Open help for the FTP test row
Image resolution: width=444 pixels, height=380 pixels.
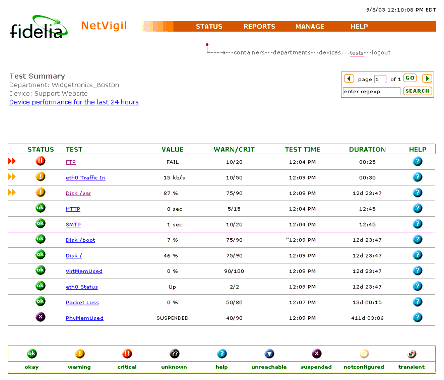click(x=417, y=161)
